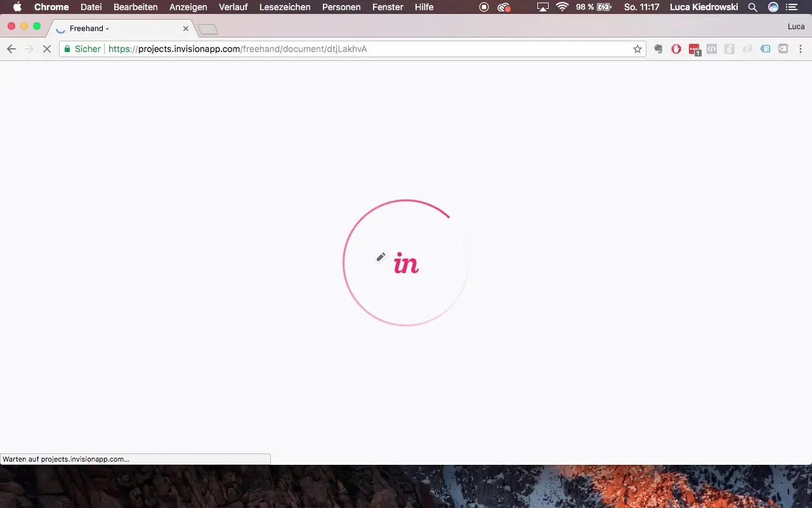812x508 pixels.
Task: Open the Personen menu
Action: pos(341,7)
